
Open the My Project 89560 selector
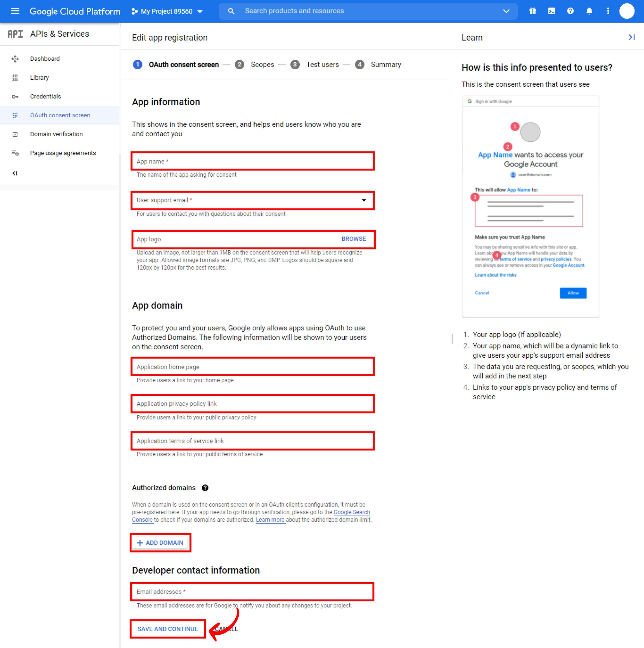tap(167, 11)
